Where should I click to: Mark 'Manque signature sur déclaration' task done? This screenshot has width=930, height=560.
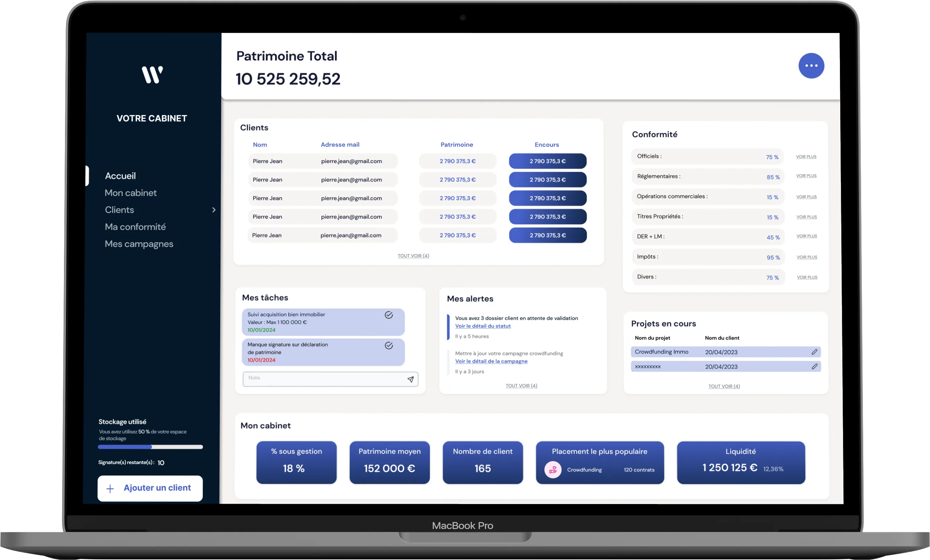[389, 346]
